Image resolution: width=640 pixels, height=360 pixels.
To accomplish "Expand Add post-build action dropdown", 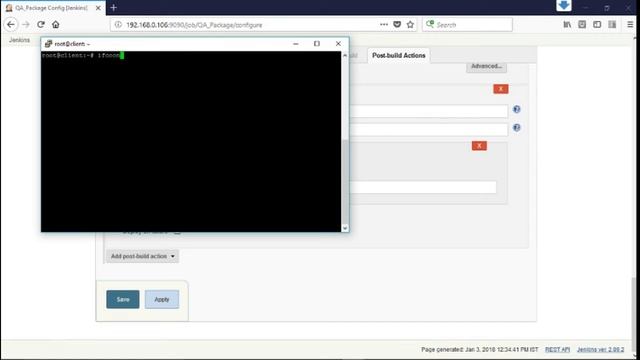I will pos(142,256).
